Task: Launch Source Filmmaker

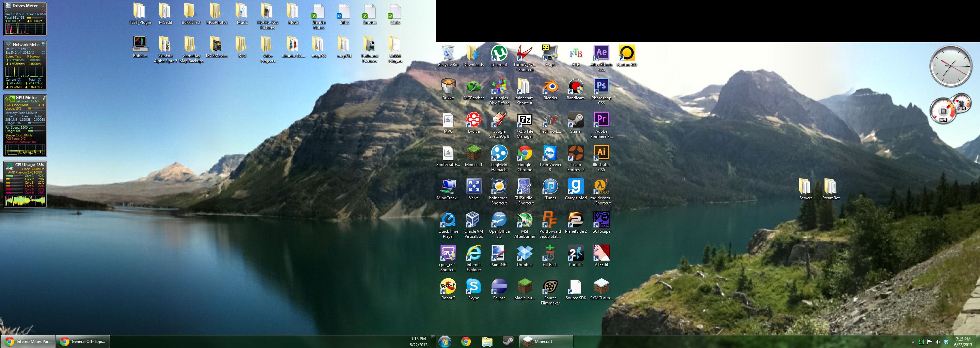Action: (x=550, y=292)
